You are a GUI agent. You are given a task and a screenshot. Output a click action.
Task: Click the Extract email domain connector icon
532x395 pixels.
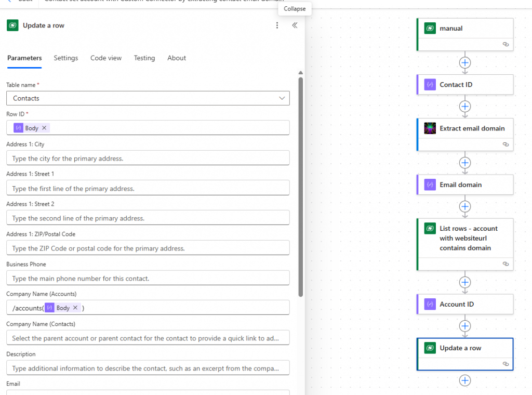[x=430, y=128]
